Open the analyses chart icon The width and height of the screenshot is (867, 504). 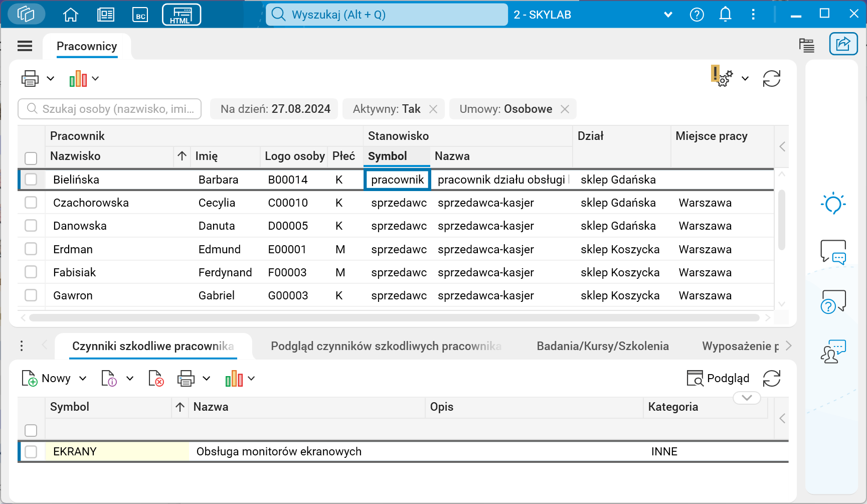(x=78, y=78)
